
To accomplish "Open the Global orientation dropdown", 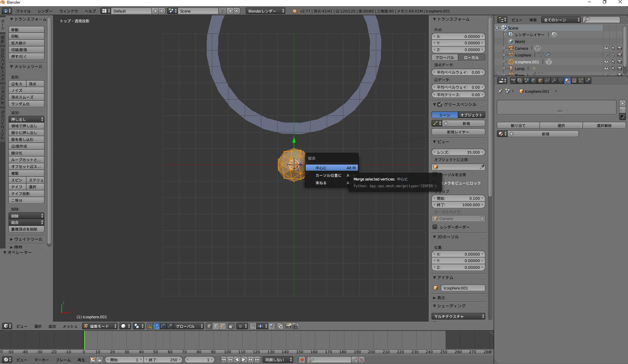I will [189, 326].
